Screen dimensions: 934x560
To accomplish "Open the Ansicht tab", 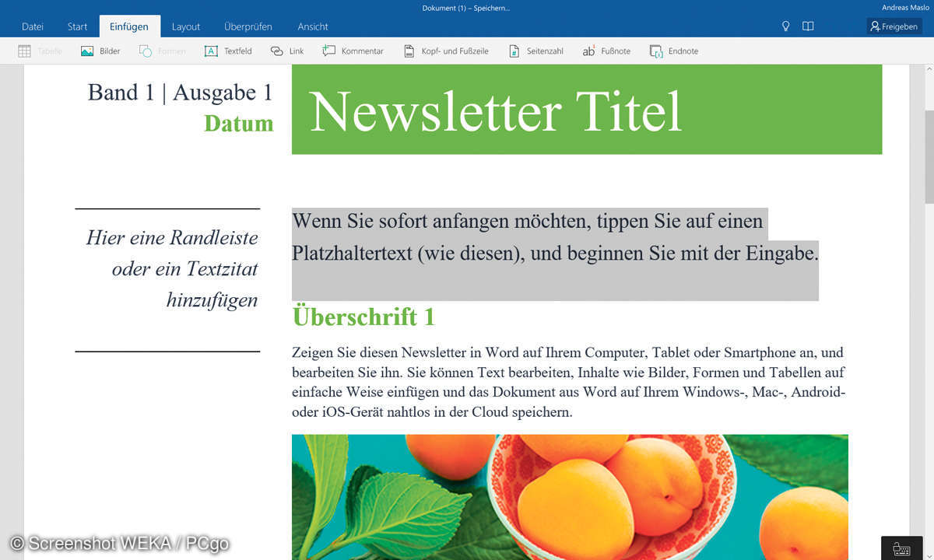I will coord(313,26).
